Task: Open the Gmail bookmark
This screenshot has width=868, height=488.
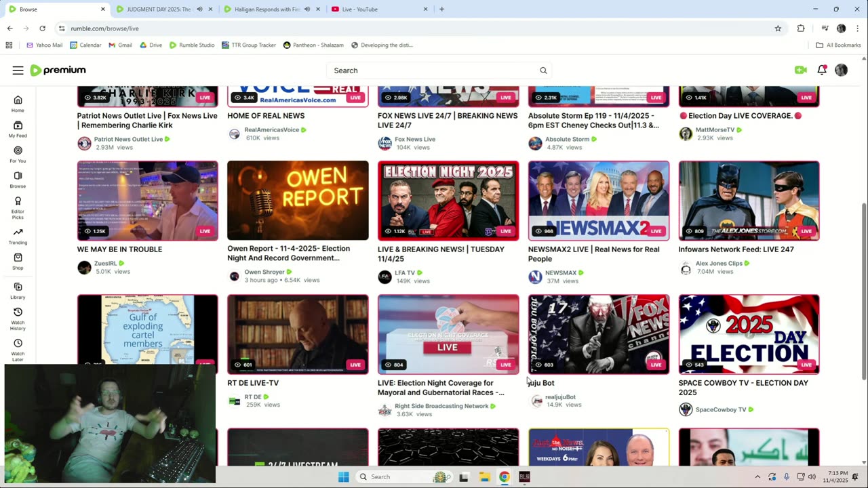Action: pos(120,45)
